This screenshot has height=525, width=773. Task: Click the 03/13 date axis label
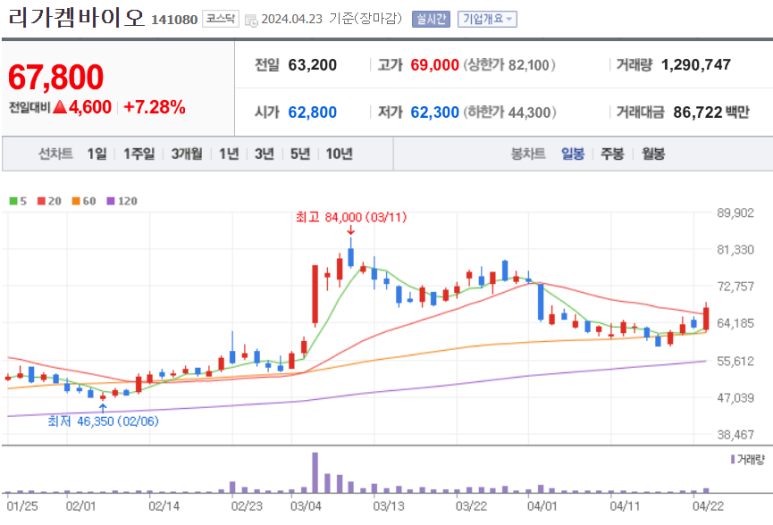coord(388,506)
